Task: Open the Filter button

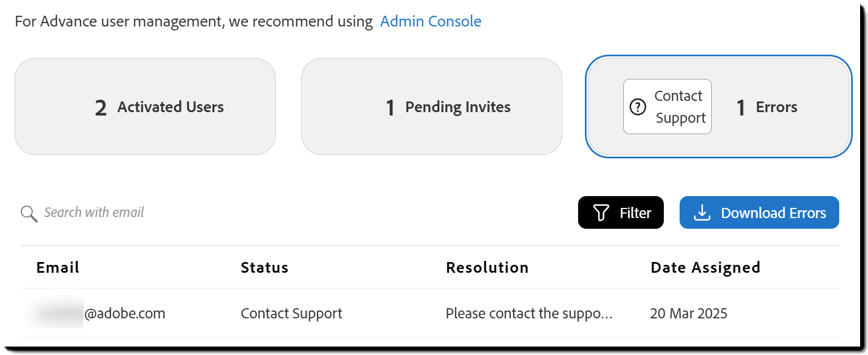Action: (x=620, y=213)
